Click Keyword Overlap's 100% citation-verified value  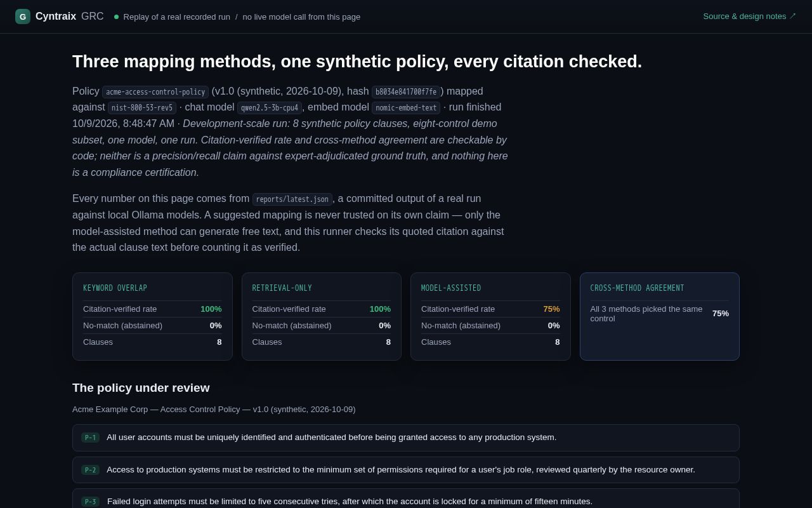(211, 309)
